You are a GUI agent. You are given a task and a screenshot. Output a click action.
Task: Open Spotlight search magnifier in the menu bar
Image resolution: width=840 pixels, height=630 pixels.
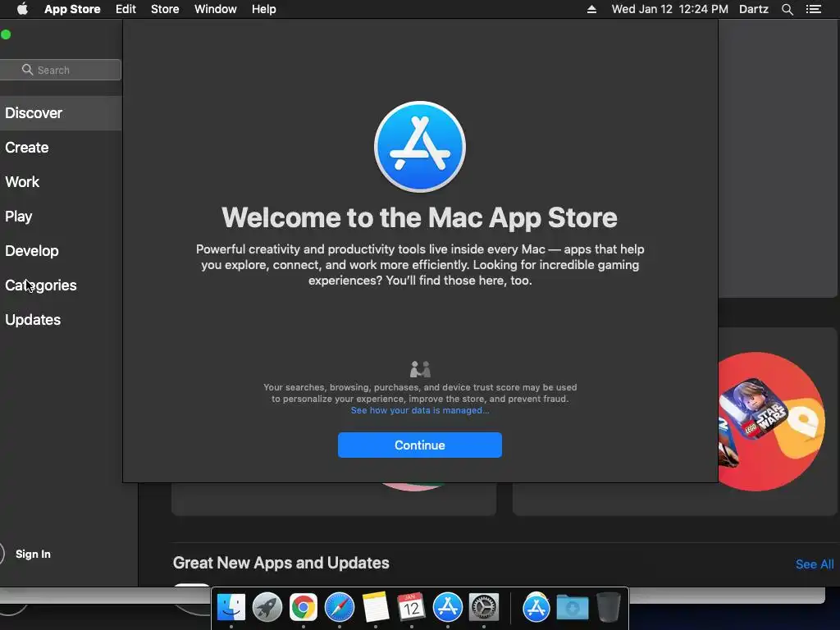[x=787, y=9]
